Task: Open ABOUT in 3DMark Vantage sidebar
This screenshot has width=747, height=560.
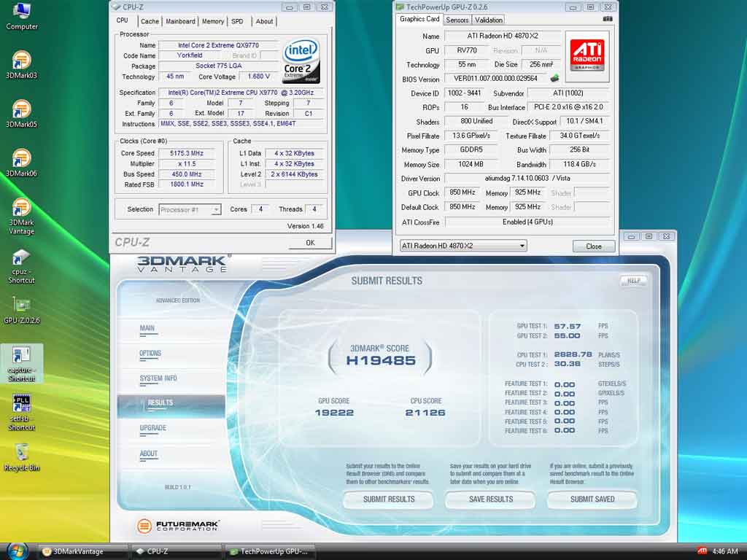Action: coord(149,454)
